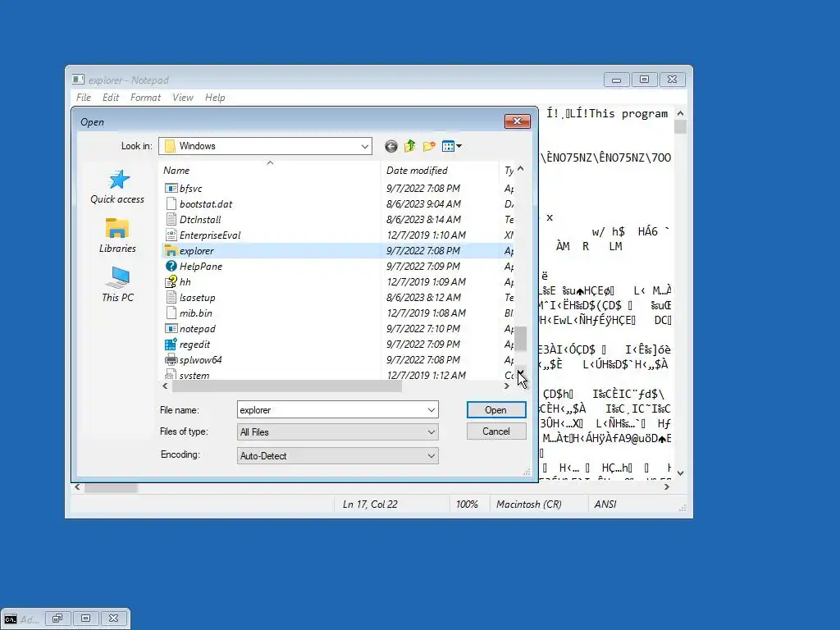Go back to last folder visited
The width and height of the screenshot is (840, 630).
(x=391, y=146)
